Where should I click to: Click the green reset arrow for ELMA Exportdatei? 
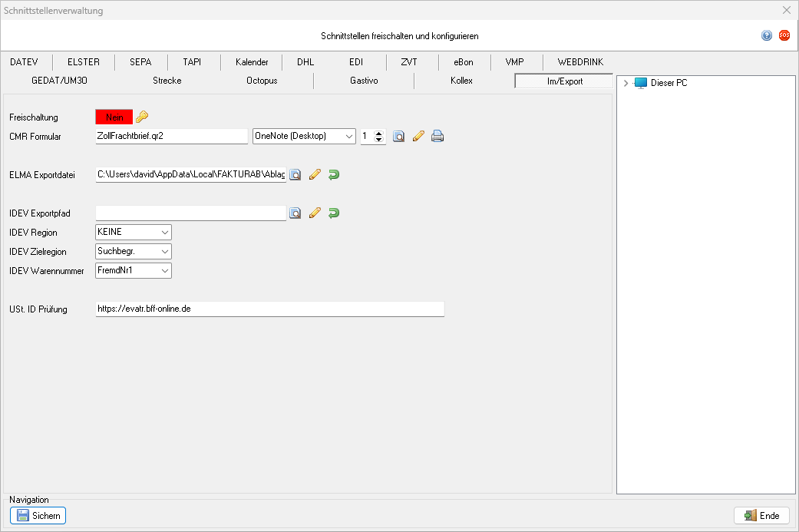(334, 175)
